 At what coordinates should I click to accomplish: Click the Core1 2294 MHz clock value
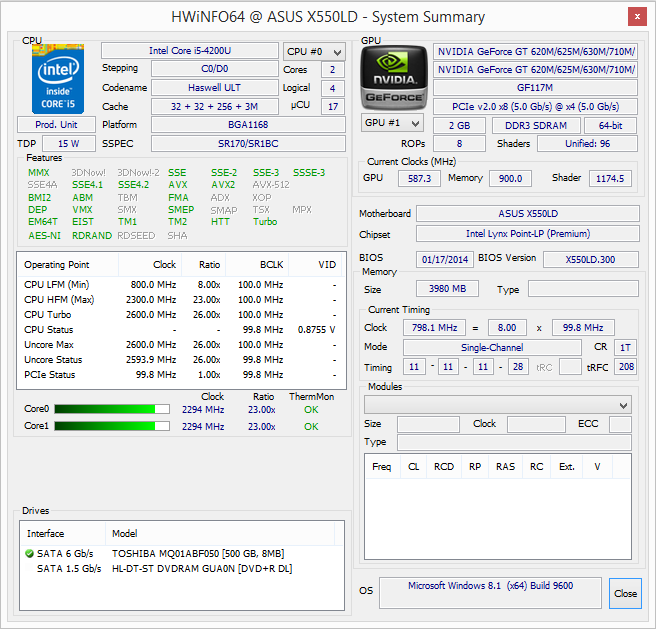pyautogui.click(x=203, y=426)
